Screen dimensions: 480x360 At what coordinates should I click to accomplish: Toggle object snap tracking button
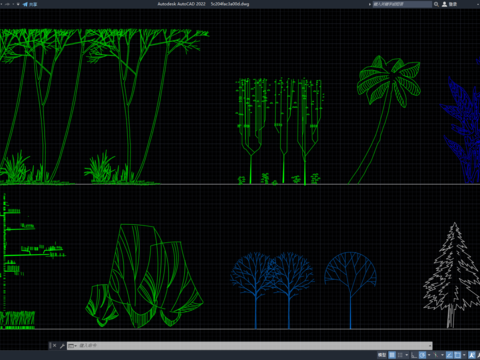(x=449, y=355)
